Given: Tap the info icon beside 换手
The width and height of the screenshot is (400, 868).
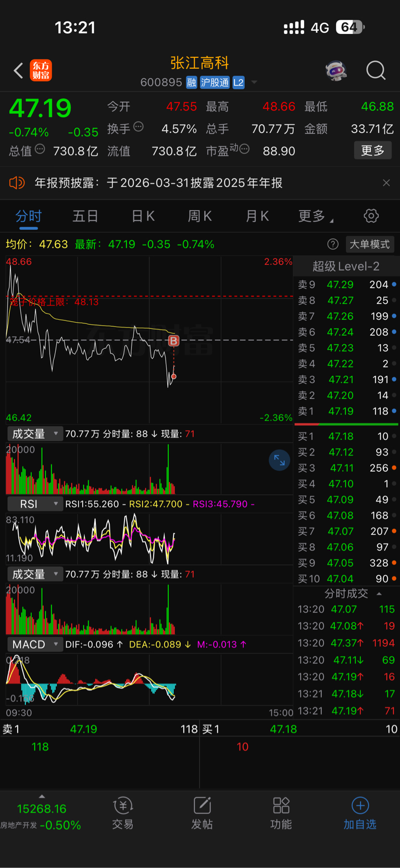Looking at the screenshot, I should point(139,126).
